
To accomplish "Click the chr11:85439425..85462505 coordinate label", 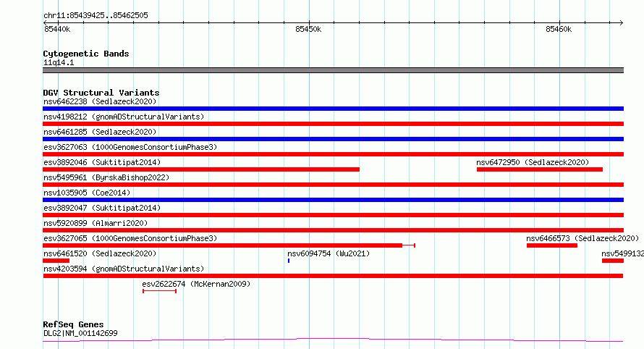I will 96,16.
